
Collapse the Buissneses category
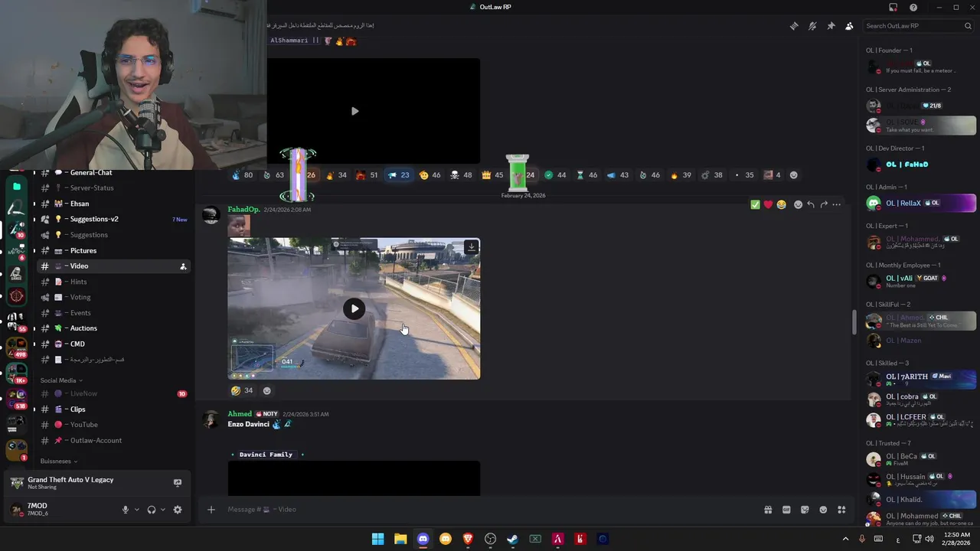(59, 461)
